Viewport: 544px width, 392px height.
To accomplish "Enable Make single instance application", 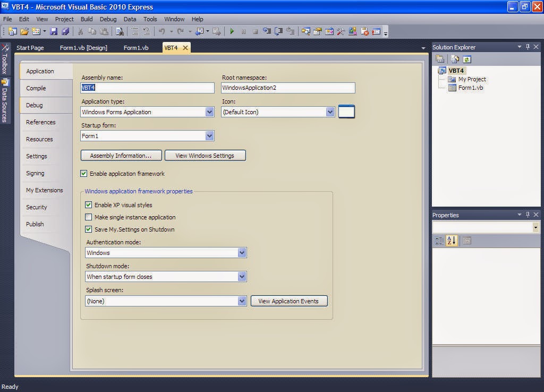I will click(88, 217).
